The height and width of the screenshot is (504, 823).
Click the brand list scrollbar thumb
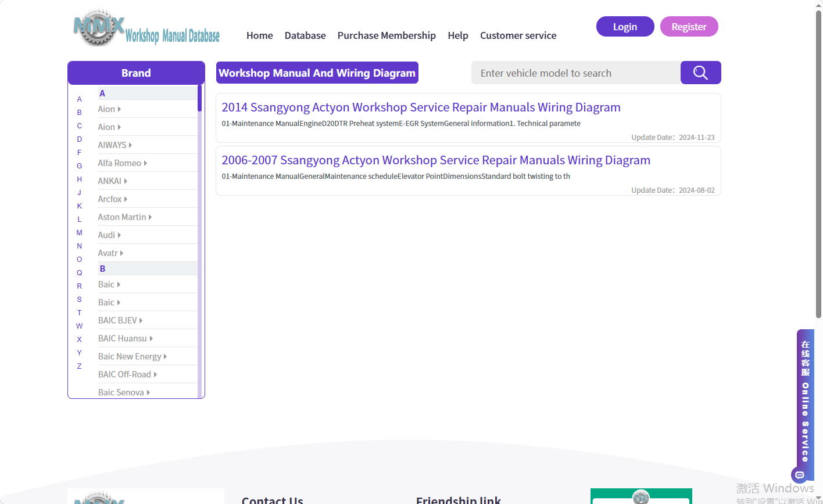coord(200,98)
